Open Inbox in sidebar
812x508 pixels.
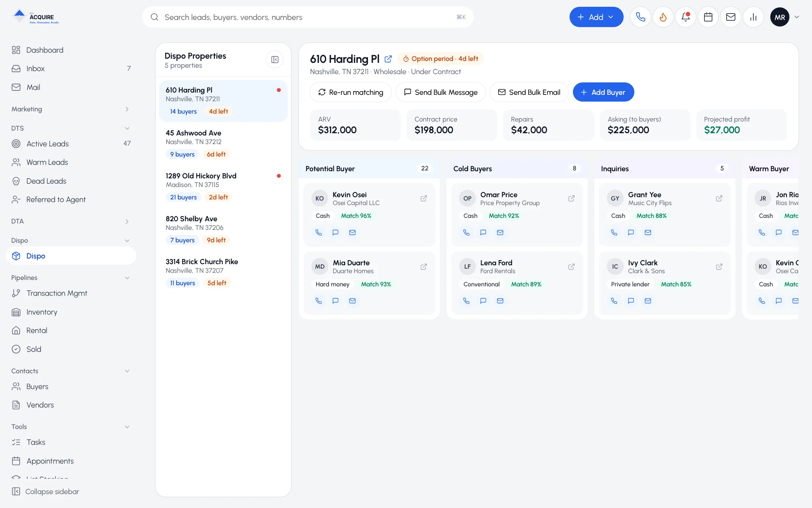(x=70, y=68)
